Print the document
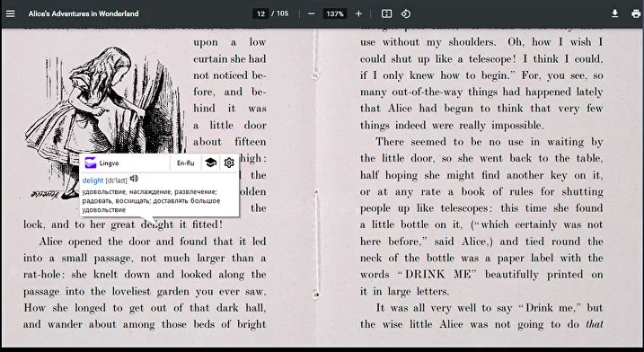Image resolution: width=644 pixels, height=352 pixels. pyautogui.click(x=636, y=13)
